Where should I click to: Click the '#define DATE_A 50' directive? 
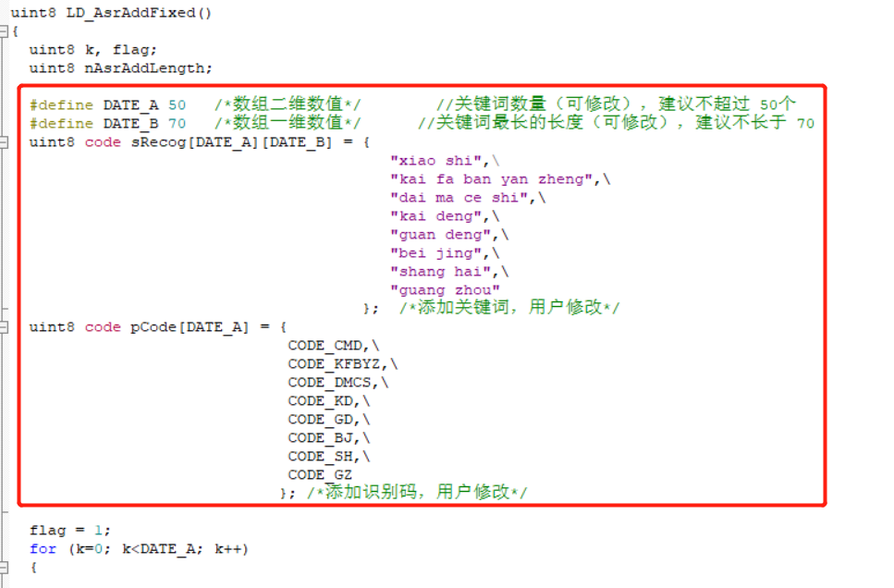pos(108,105)
